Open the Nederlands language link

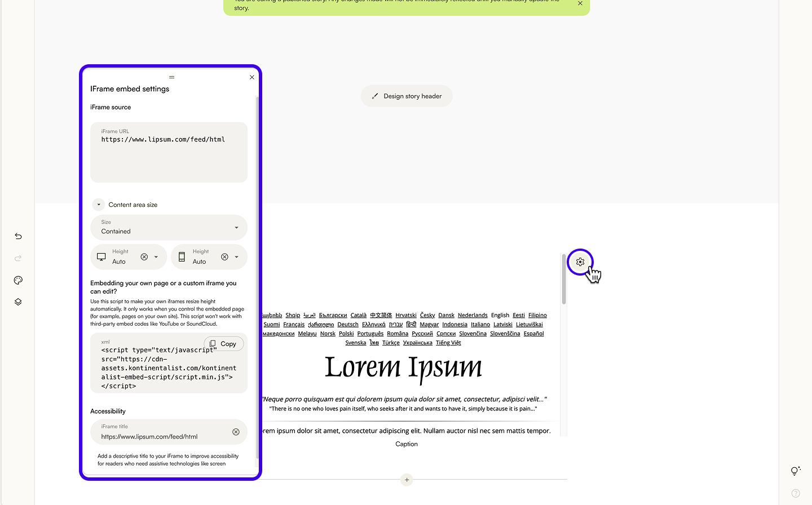tap(473, 316)
